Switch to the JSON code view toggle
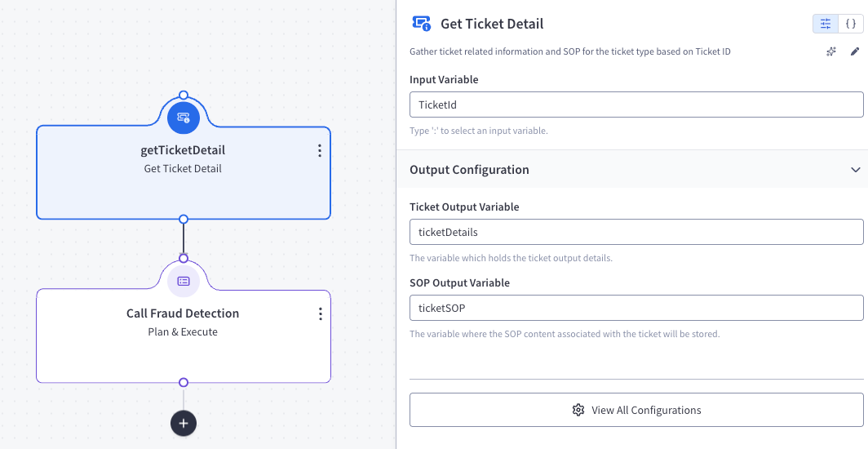The image size is (868, 449). coord(851,24)
